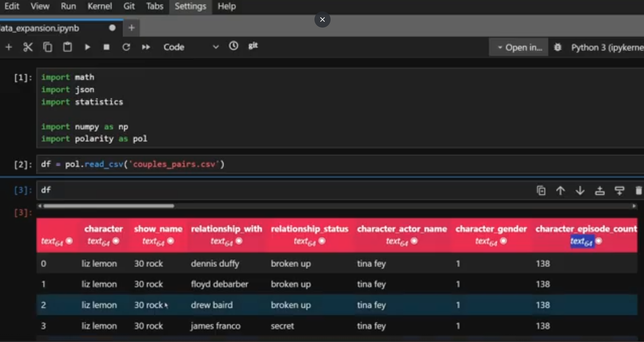Copy the selected cell in toolbar
This screenshot has width=644, height=342.
pyautogui.click(x=47, y=47)
